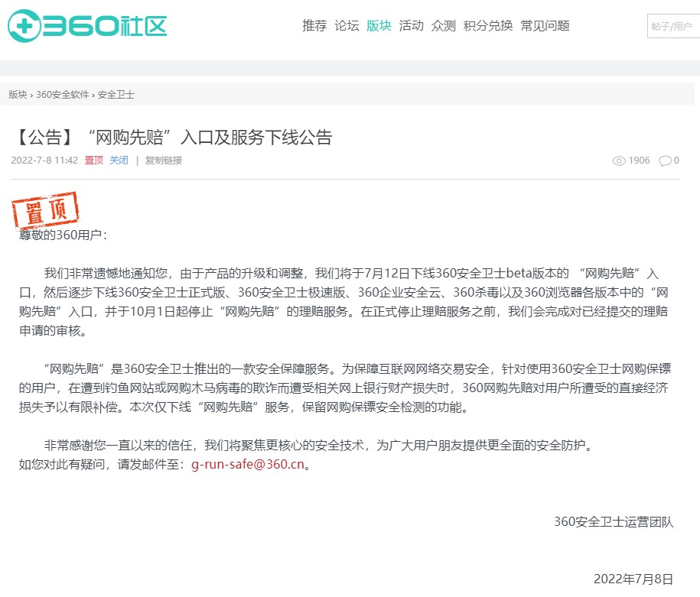
Task: Go to 360安全软件 breadcrumb link
Action: coord(63,95)
